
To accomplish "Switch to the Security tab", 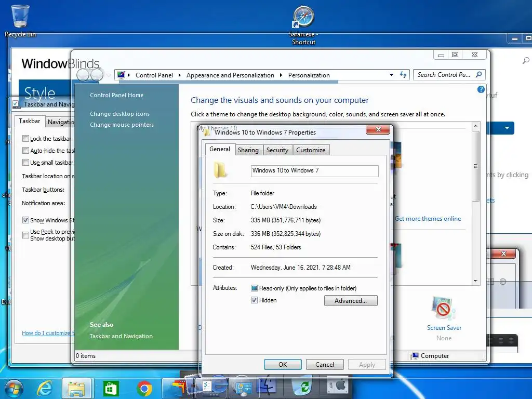I will [277, 150].
